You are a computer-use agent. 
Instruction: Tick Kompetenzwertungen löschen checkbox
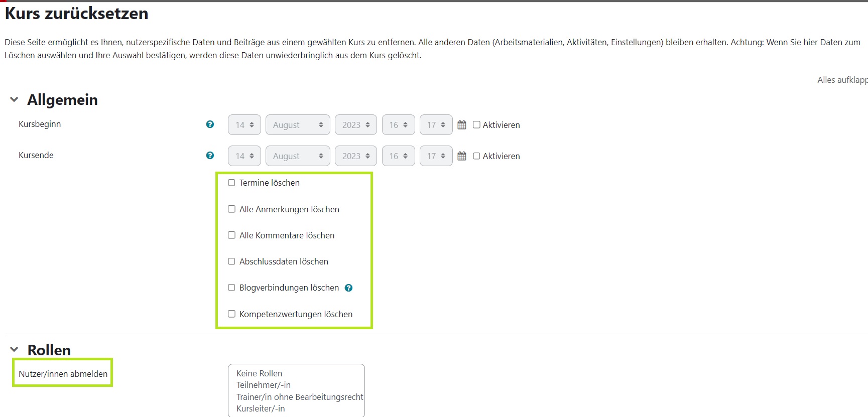click(x=231, y=314)
